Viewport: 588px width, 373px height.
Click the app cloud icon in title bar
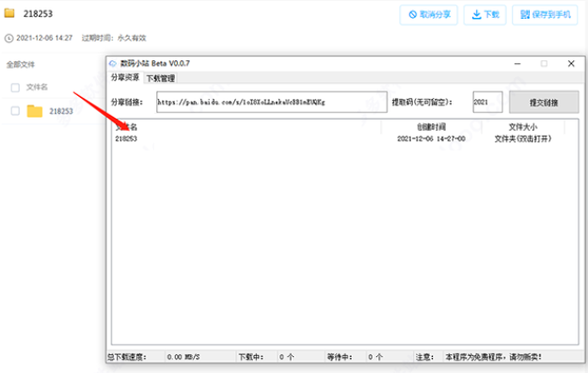tap(113, 63)
